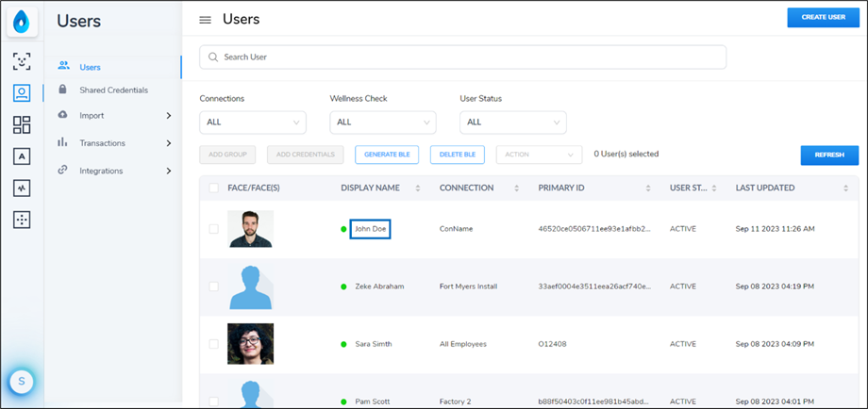Click the green status dot for Zeke Abraham

click(343, 286)
